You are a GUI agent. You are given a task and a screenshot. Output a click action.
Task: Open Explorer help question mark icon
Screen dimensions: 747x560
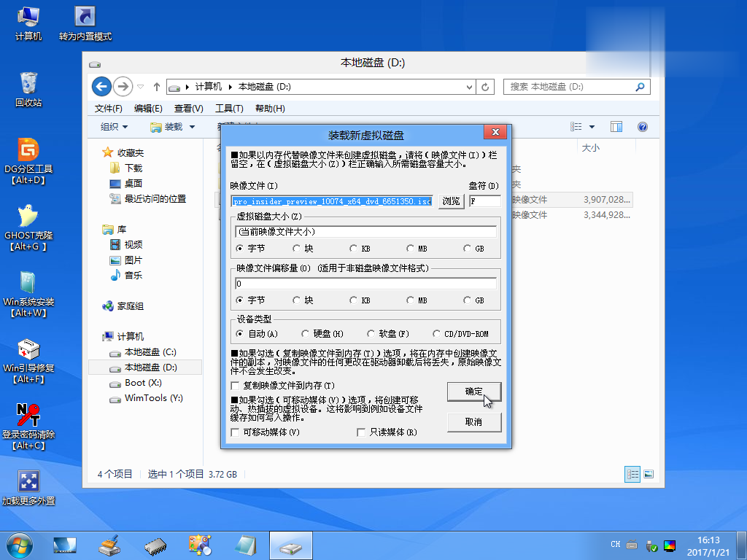(x=643, y=127)
